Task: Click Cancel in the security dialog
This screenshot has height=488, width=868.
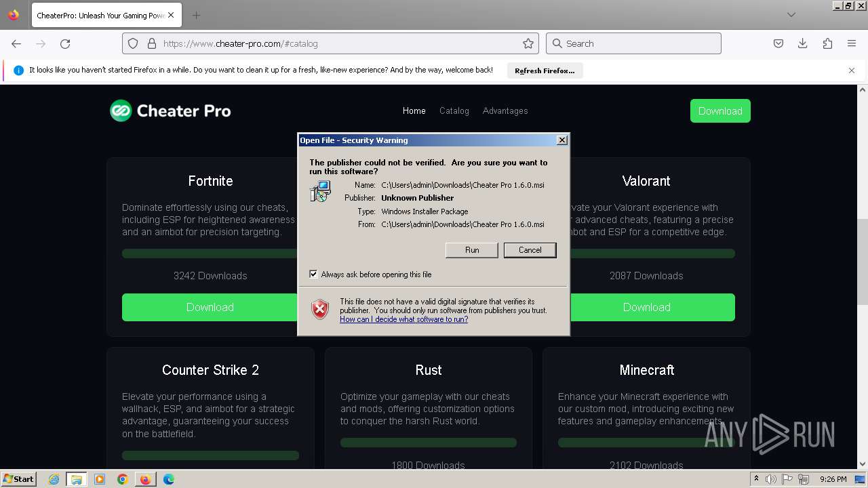Action: (530, 250)
